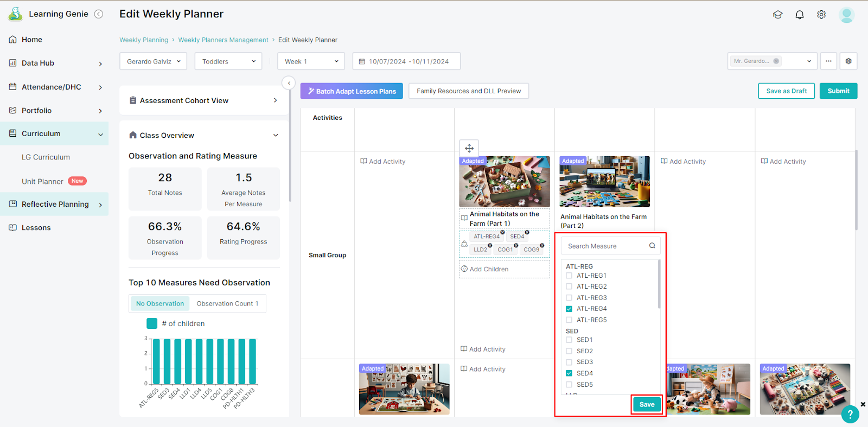Go to Home in sidebar
This screenshot has height=427, width=868.
[31, 40]
